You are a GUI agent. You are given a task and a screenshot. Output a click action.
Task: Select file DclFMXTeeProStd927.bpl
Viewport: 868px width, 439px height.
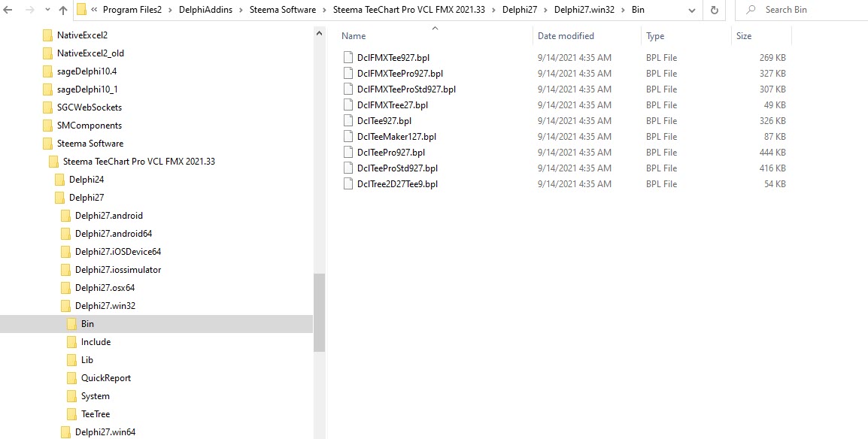pyautogui.click(x=406, y=89)
